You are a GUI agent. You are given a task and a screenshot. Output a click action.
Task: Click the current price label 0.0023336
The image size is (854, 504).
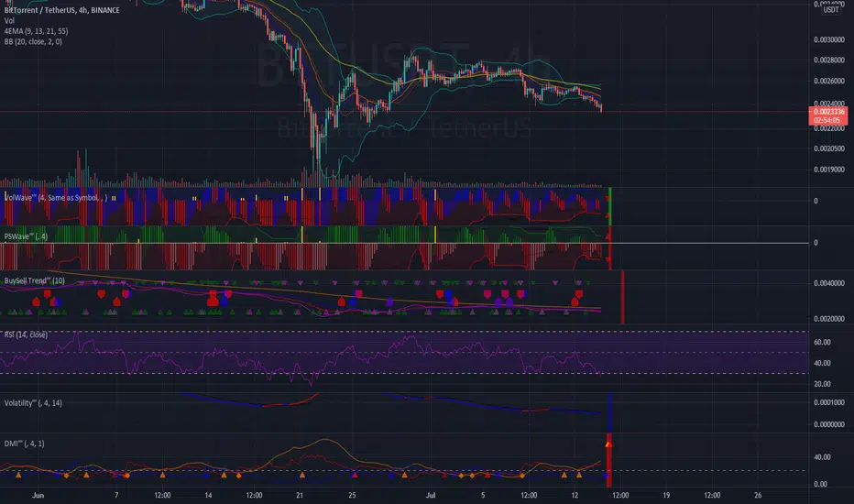click(x=828, y=112)
